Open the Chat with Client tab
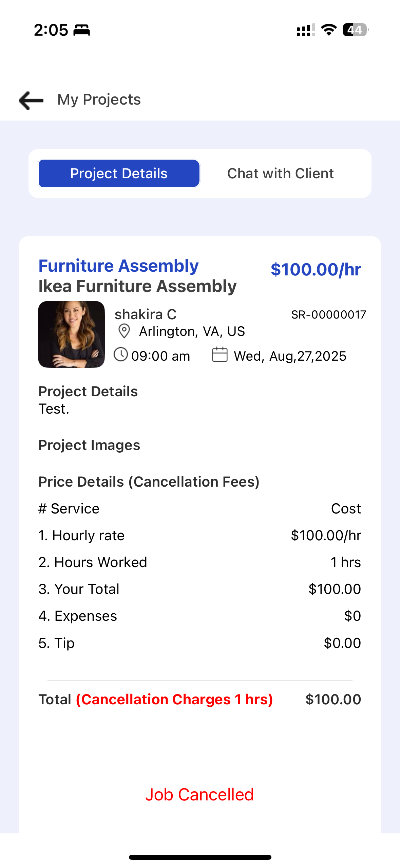Screen dimensions: 400x868 (280, 174)
